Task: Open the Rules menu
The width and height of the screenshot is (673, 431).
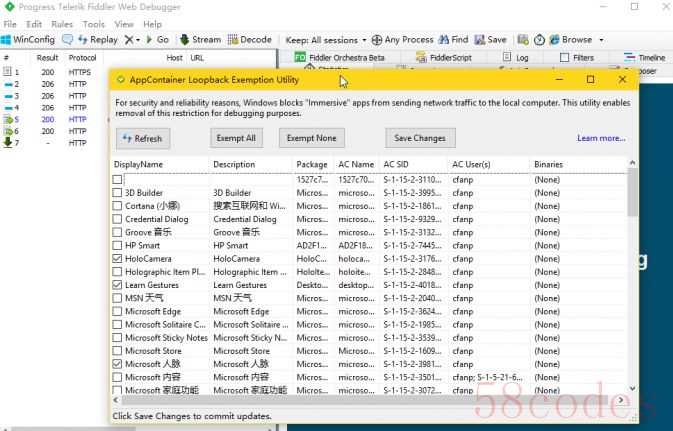Action: (x=62, y=24)
